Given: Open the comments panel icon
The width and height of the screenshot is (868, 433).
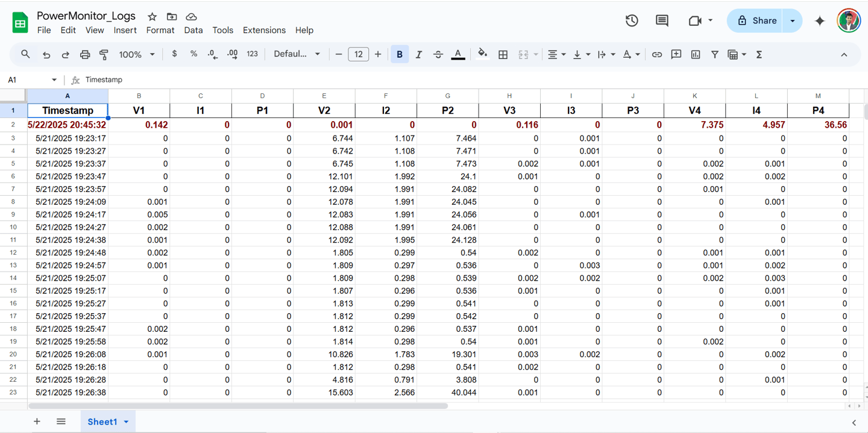Looking at the screenshot, I should pyautogui.click(x=662, y=20).
